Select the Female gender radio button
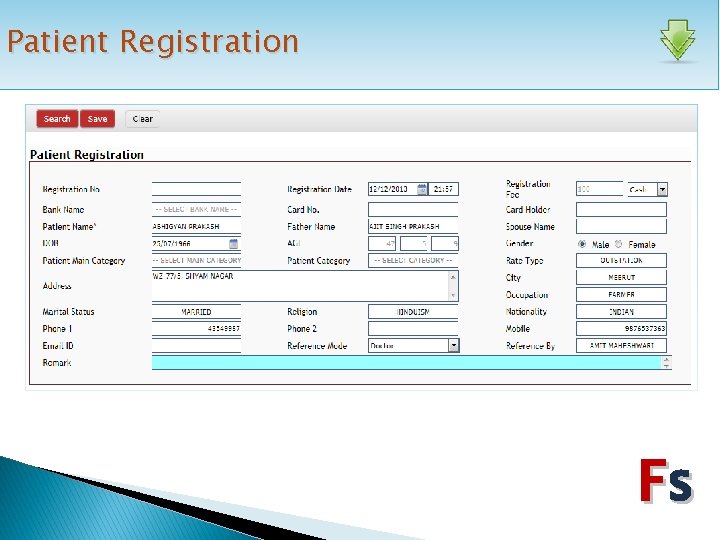 coord(619,244)
